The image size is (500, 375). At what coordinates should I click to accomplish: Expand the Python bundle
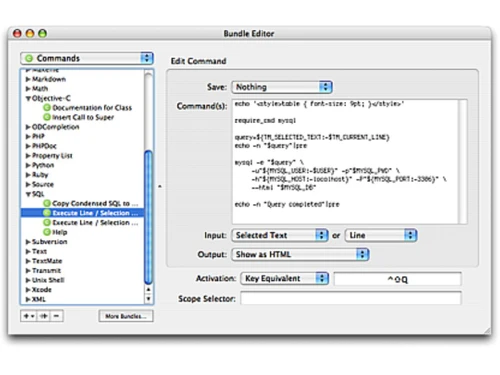click(x=28, y=165)
